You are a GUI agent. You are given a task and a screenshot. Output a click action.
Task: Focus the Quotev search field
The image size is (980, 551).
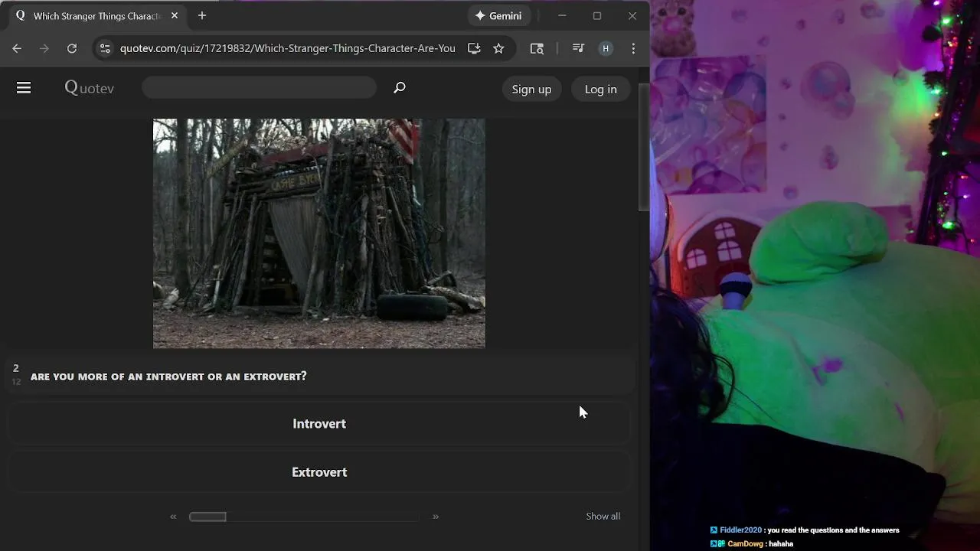pyautogui.click(x=259, y=87)
